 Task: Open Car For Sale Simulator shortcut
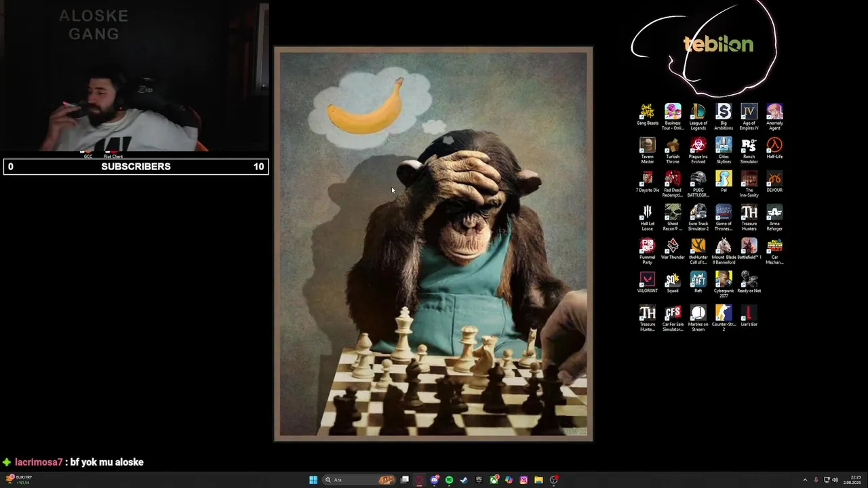(x=673, y=318)
